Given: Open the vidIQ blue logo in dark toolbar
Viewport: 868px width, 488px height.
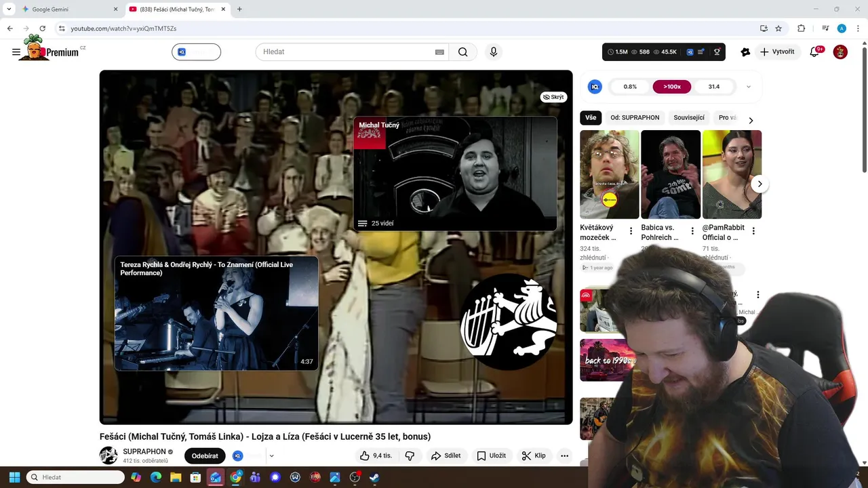Looking at the screenshot, I should [x=690, y=52].
